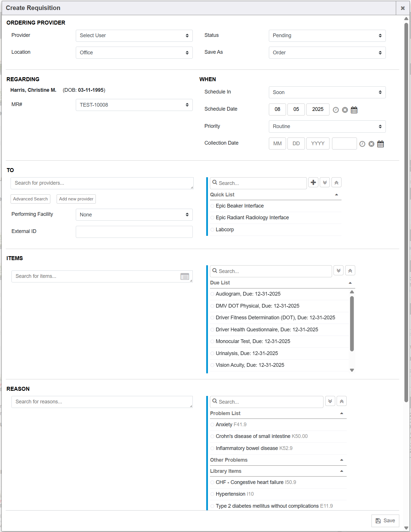This screenshot has height=532, width=411.
Task: Clear the Schedule Date with x icon
Action: coord(345,110)
